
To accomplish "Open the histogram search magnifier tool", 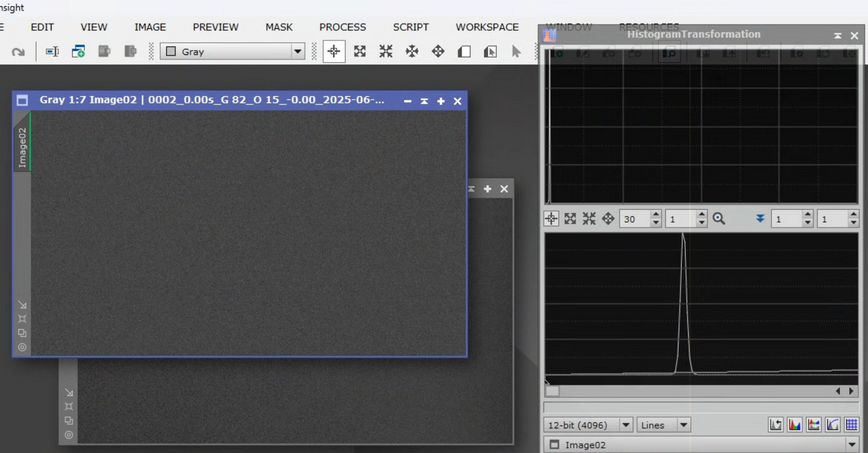I will 719,219.
